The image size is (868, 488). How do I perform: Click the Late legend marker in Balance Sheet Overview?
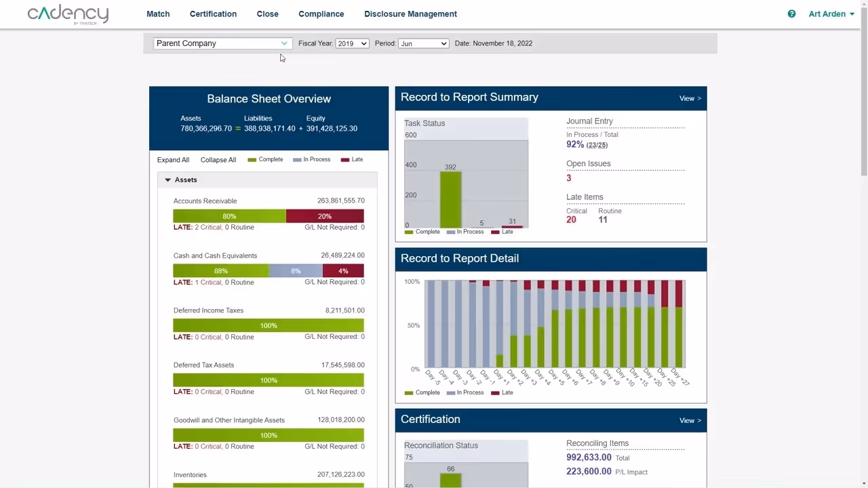pos(344,159)
